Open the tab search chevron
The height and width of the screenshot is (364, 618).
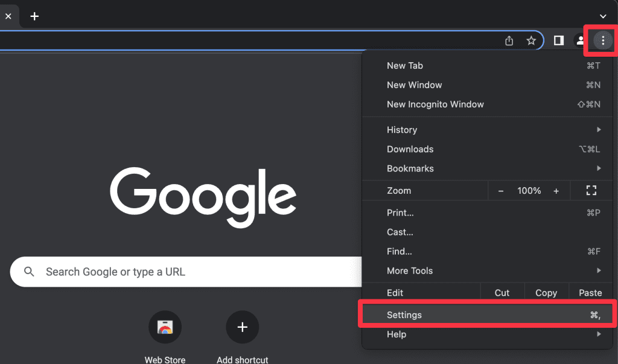coord(603,16)
